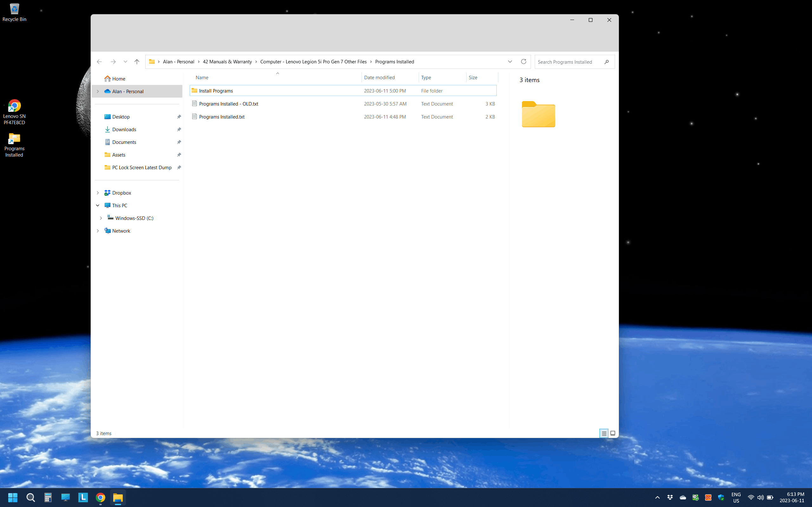Switch to Details view layout icon

click(x=604, y=433)
